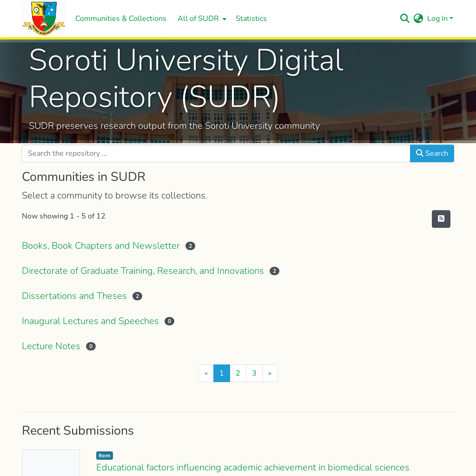Image resolution: width=476 pixels, height=476 pixels.
Task: Open the header search magnifier icon
Action: [404, 19]
